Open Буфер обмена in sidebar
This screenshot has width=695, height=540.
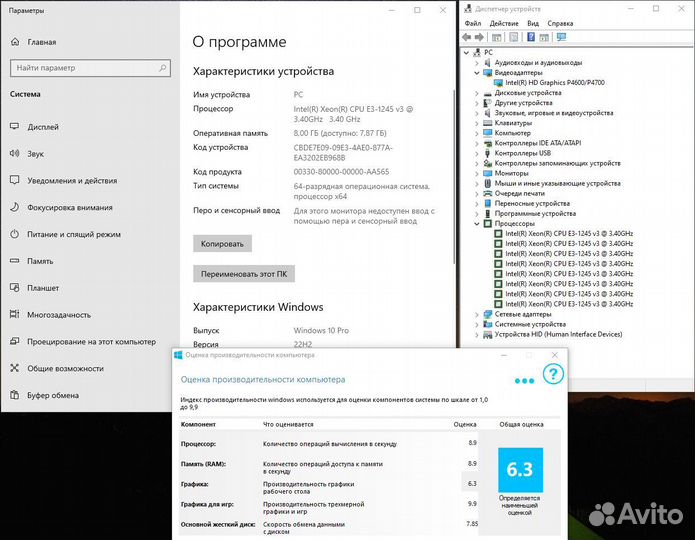tap(53, 395)
